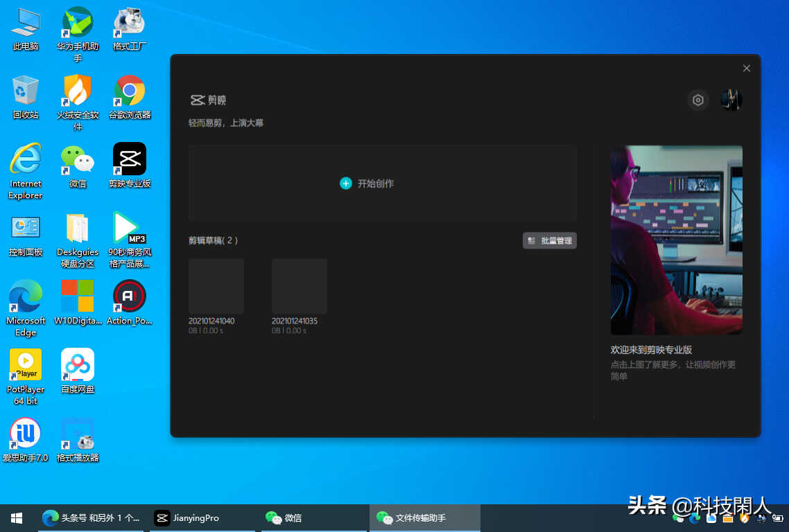Select the 火绒安全软件 desktop icon
Viewport: 789px width, 532px height.
coord(78,103)
